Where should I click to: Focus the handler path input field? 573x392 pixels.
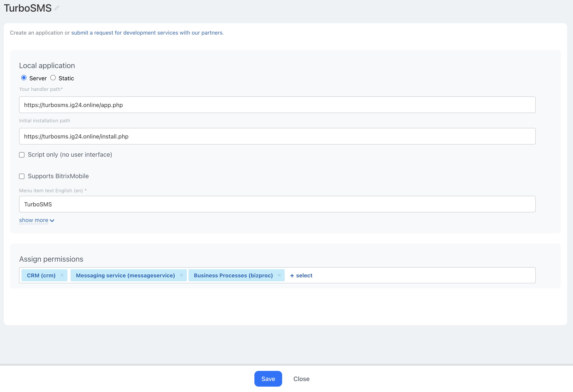[x=277, y=105]
